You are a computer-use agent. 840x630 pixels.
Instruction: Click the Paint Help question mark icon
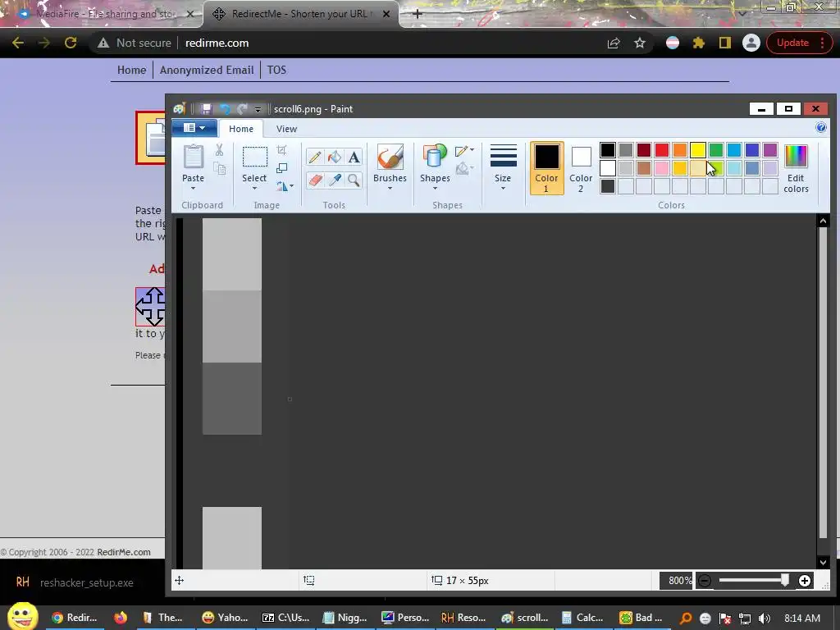820,127
